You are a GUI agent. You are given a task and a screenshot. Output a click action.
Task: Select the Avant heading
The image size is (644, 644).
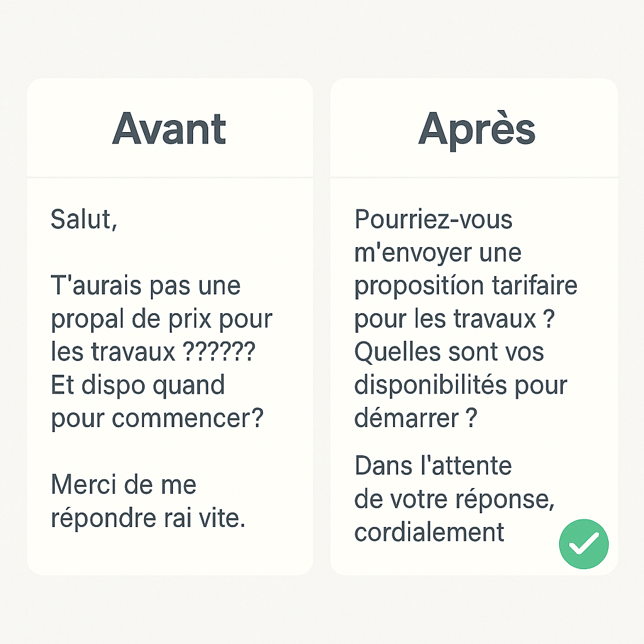[169, 129]
